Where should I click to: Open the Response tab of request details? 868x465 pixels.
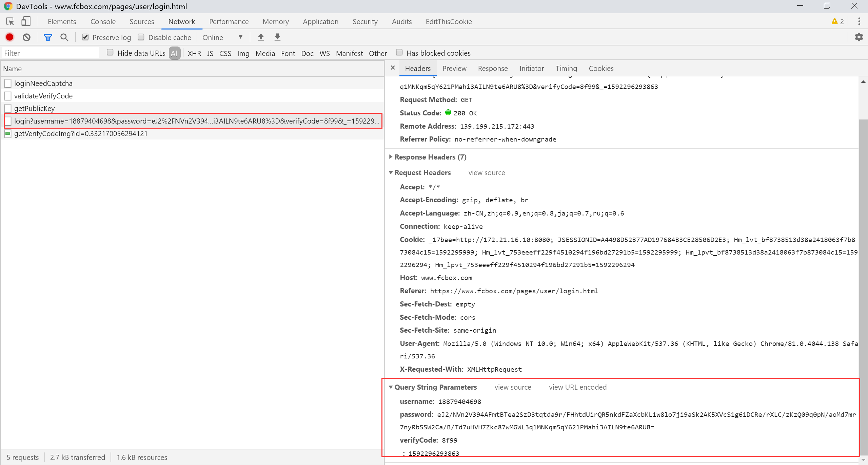493,68
